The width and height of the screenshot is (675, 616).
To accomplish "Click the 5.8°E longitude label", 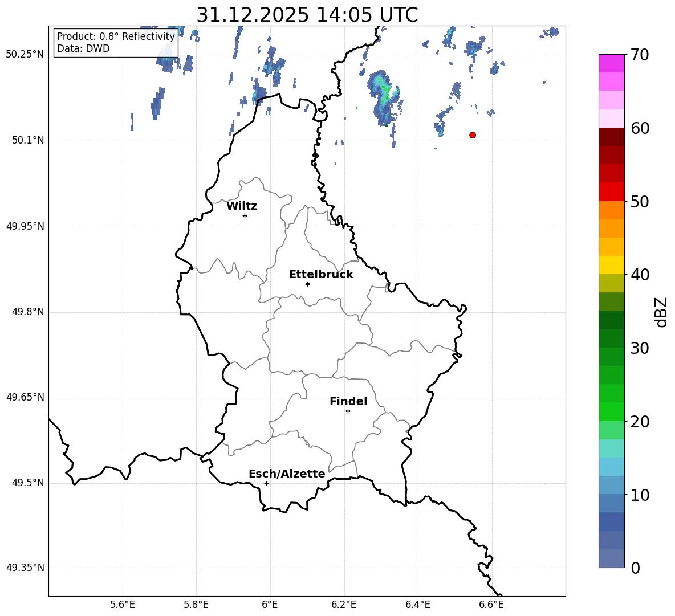I will click(196, 605).
